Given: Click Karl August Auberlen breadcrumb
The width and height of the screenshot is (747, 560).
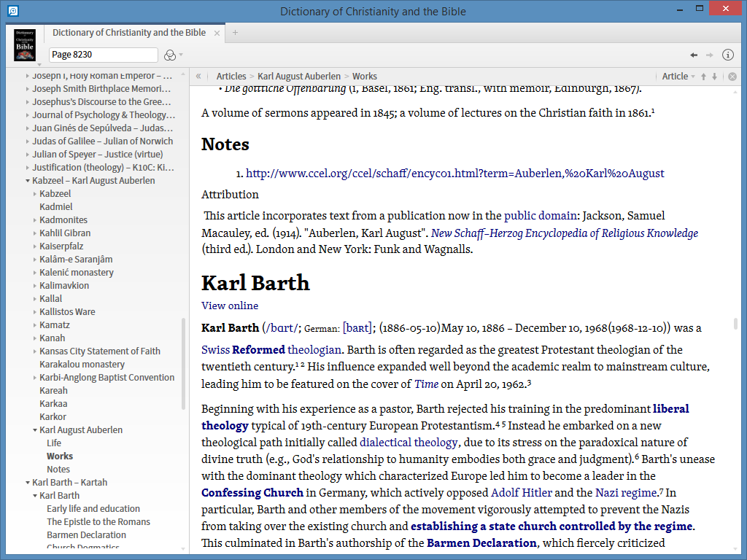Looking at the screenshot, I should pos(299,76).
